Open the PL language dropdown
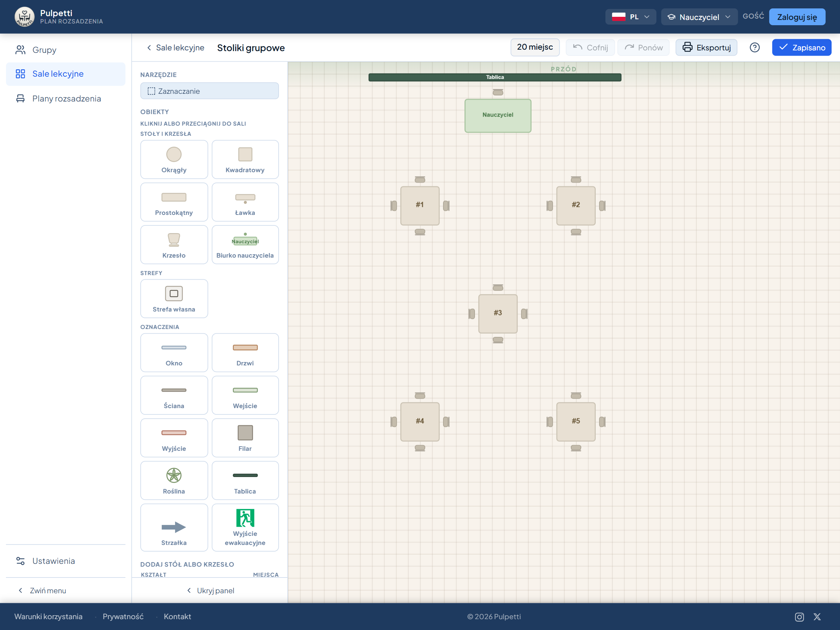Viewport: 840px width, 630px height. (630, 17)
